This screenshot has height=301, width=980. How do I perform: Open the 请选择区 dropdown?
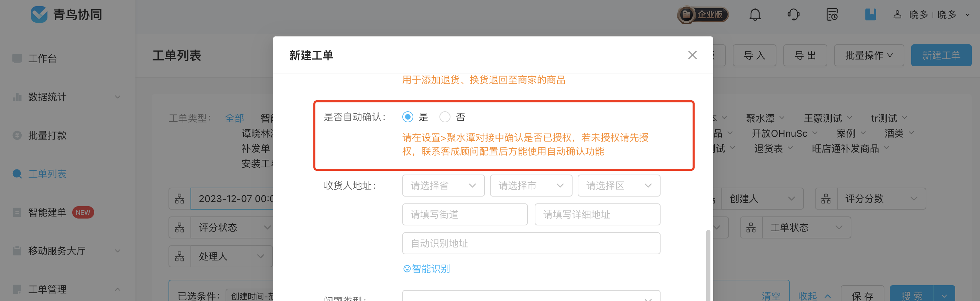(x=619, y=186)
